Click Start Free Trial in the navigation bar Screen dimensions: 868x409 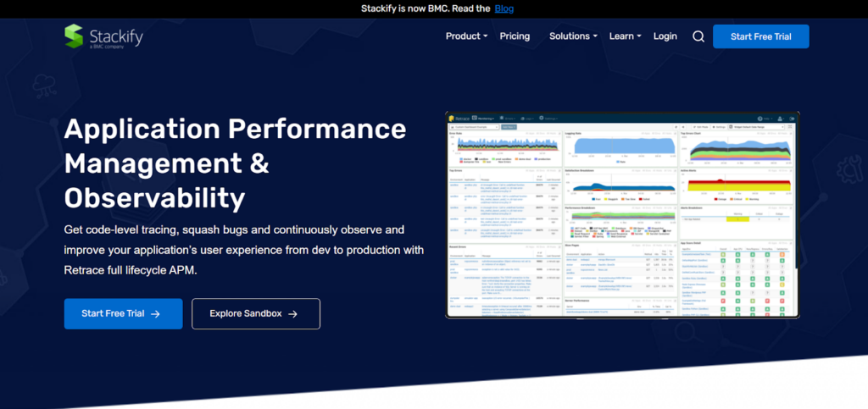tap(760, 36)
